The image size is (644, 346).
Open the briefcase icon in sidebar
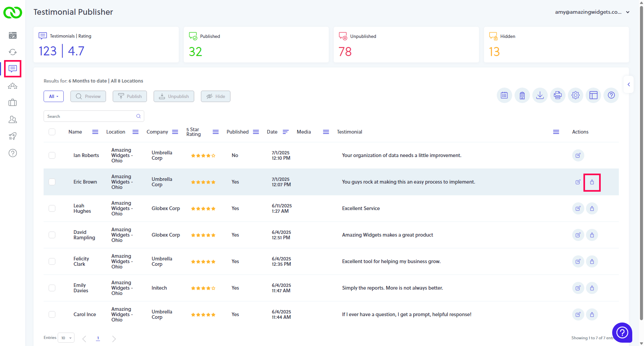(x=13, y=103)
